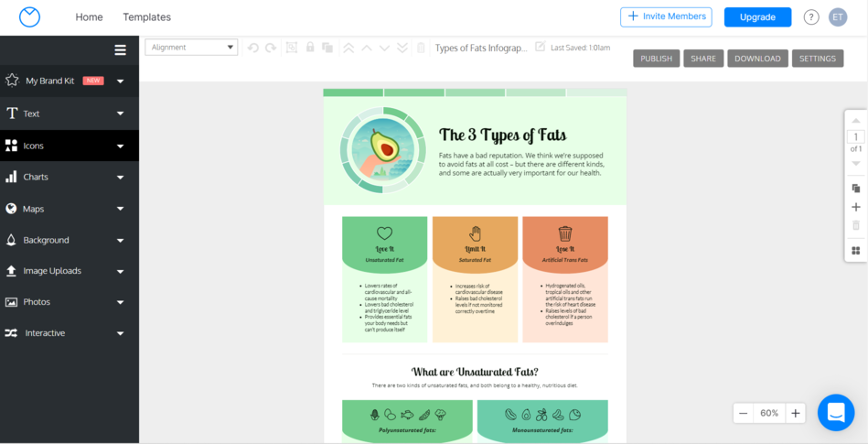Open the Templates menu
This screenshot has height=444, width=868.
click(146, 17)
